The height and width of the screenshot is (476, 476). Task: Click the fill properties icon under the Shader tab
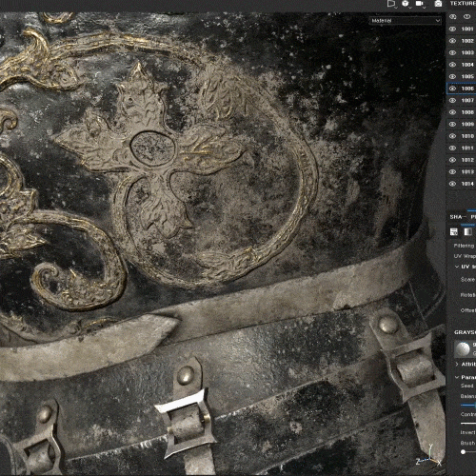click(x=454, y=232)
